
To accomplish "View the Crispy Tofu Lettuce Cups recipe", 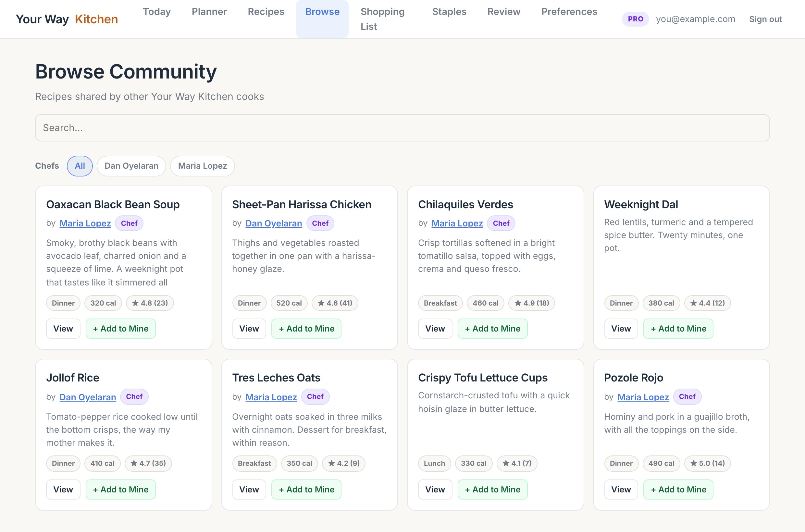I will coord(435,489).
